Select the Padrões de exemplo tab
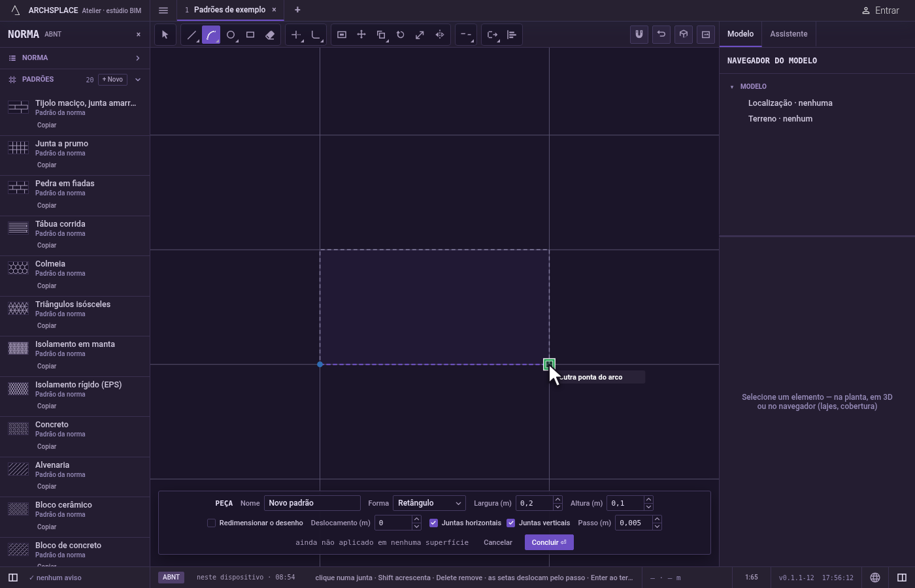Image resolution: width=915 pixels, height=588 pixels. point(229,10)
